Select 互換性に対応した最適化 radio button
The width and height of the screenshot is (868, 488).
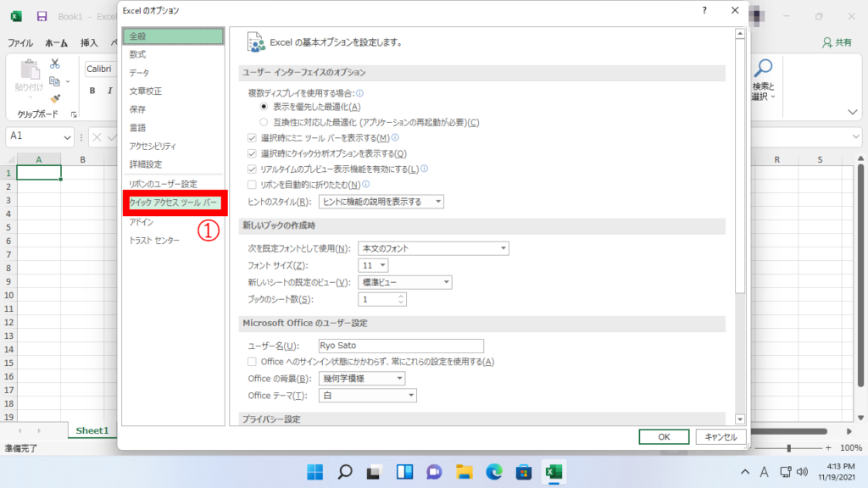click(264, 122)
